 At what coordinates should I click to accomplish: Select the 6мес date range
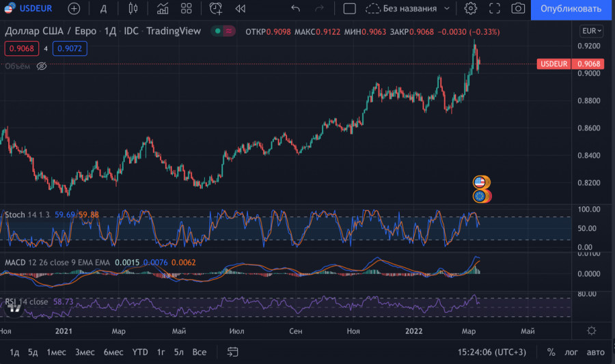click(x=113, y=352)
